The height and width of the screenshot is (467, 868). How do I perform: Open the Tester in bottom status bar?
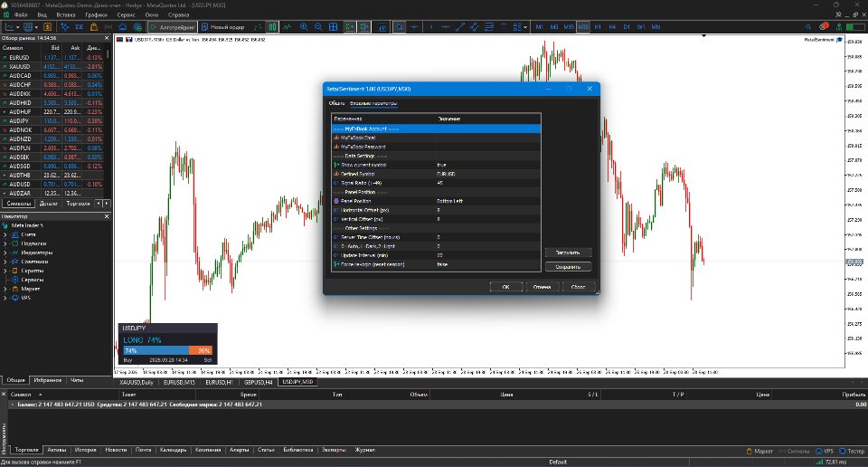(x=852, y=451)
